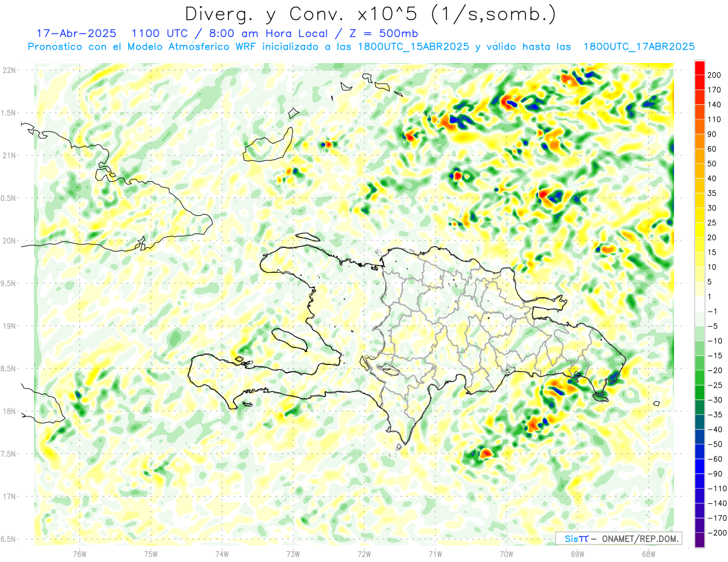Click the '71W' longitude axis label
Screen dimensions: 728x562
tap(435, 554)
